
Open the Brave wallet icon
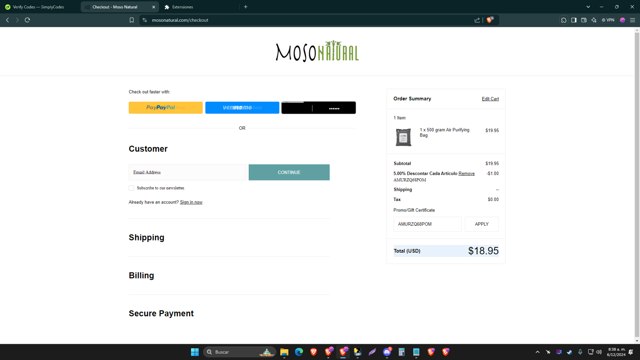tap(584, 20)
